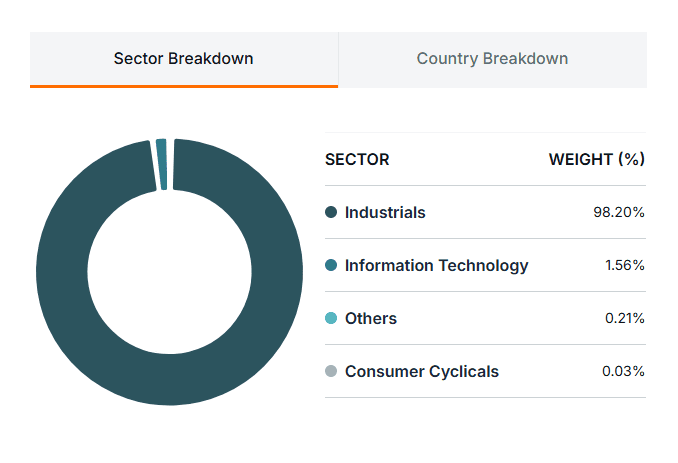The image size is (678, 463).
Task: Click the WEIGHT (%) column header
Action: point(597,160)
